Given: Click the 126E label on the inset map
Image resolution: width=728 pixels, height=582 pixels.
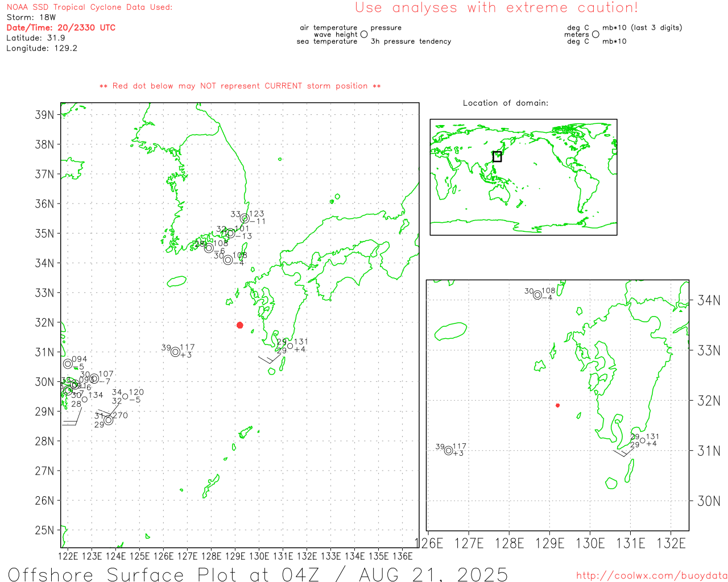Looking at the screenshot, I should [x=429, y=544].
